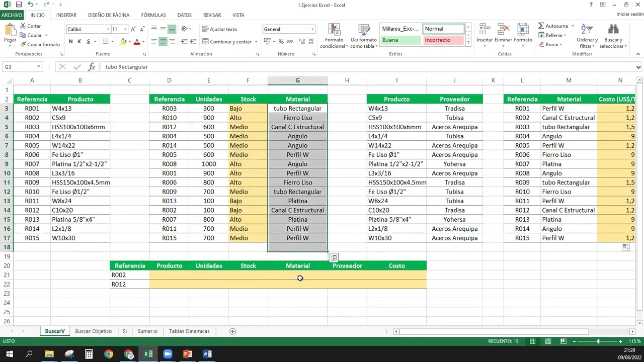Viewport: 644px width, 362px height.
Task: Toggle middle vertical alignment
Action: coord(163,29)
